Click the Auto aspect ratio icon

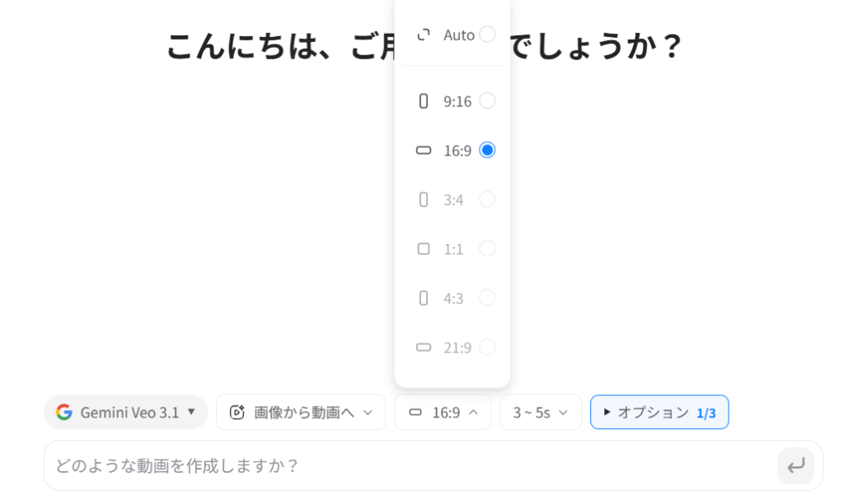(424, 35)
